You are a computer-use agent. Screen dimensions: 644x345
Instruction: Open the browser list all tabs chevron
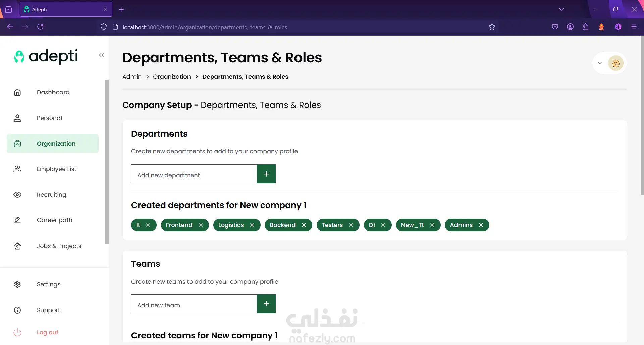click(x=561, y=9)
